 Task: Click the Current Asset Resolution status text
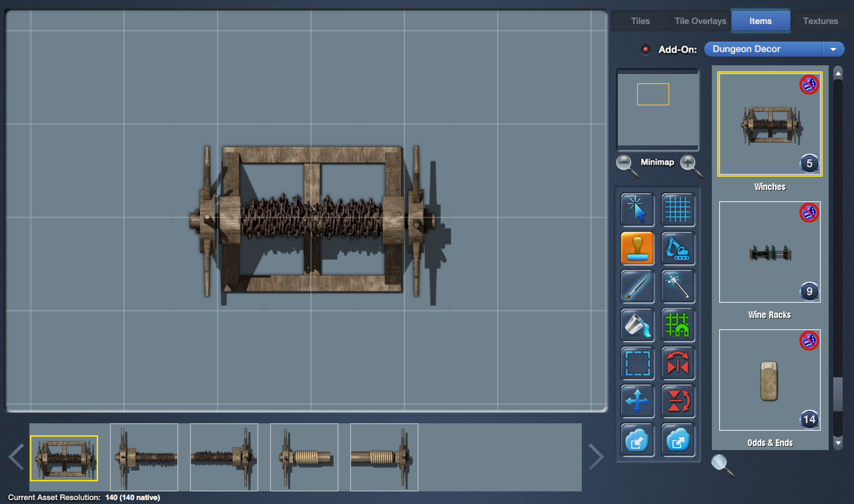pos(84,497)
